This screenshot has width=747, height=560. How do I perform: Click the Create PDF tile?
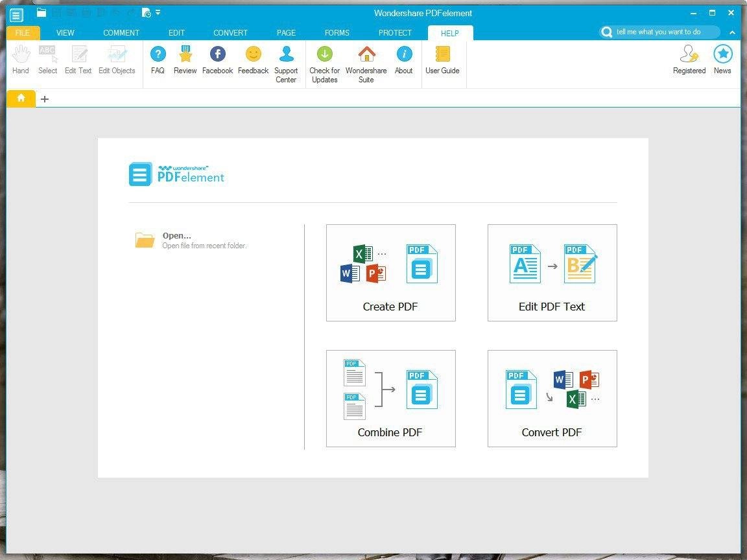(390, 273)
